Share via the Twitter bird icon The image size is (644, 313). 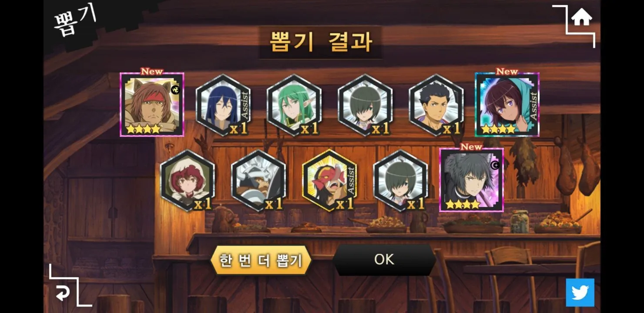580,293
